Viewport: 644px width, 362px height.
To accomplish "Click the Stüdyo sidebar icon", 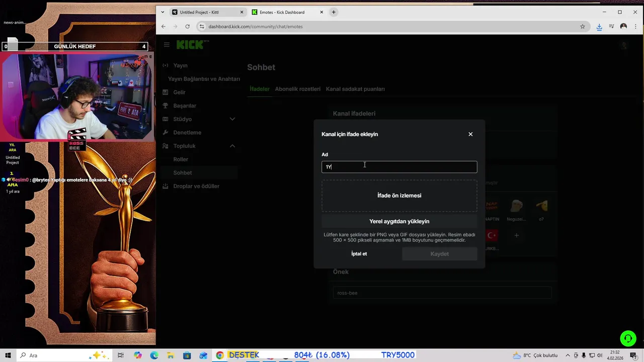I will [x=166, y=119].
